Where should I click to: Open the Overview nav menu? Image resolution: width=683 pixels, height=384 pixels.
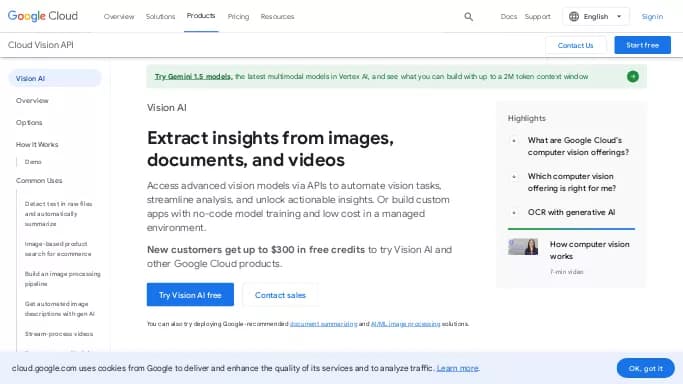(x=119, y=17)
